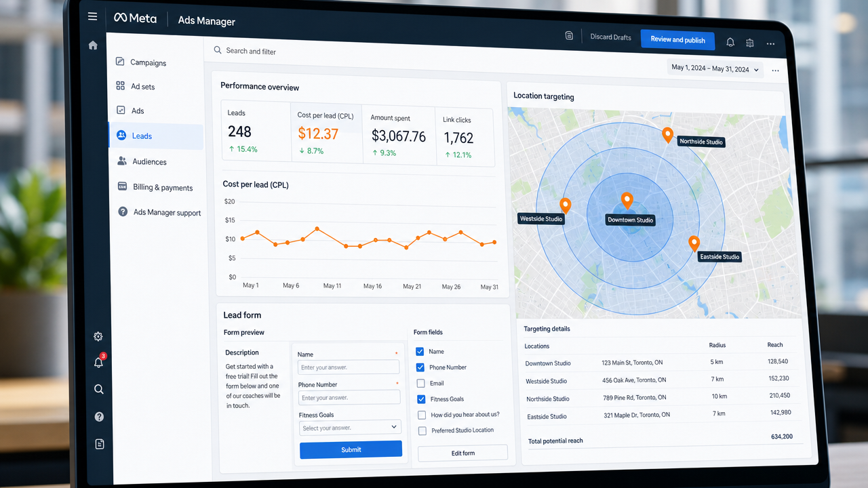Screen dimensions: 868x488
Task: Click address 123 Main St, Toronto, ON
Action: click(x=632, y=363)
